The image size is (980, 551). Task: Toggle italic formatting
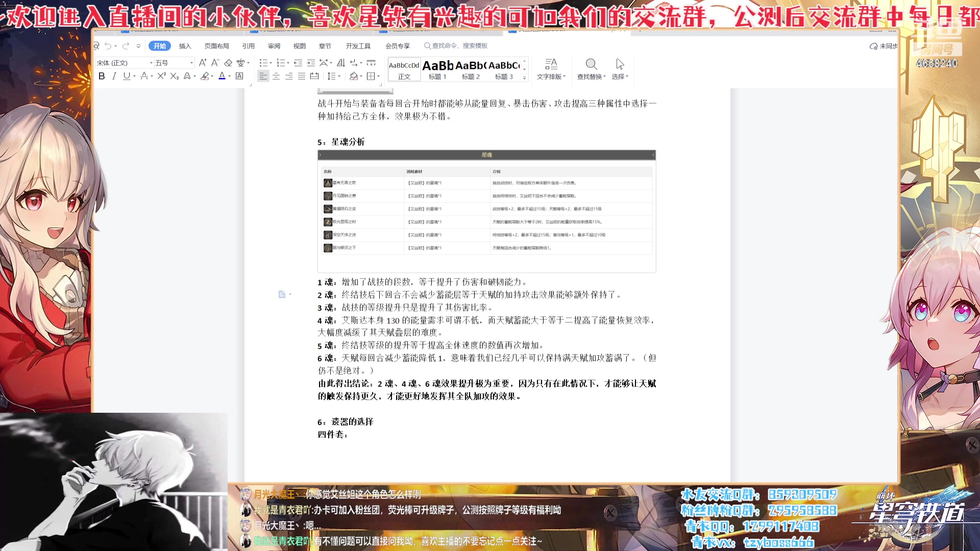114,76
